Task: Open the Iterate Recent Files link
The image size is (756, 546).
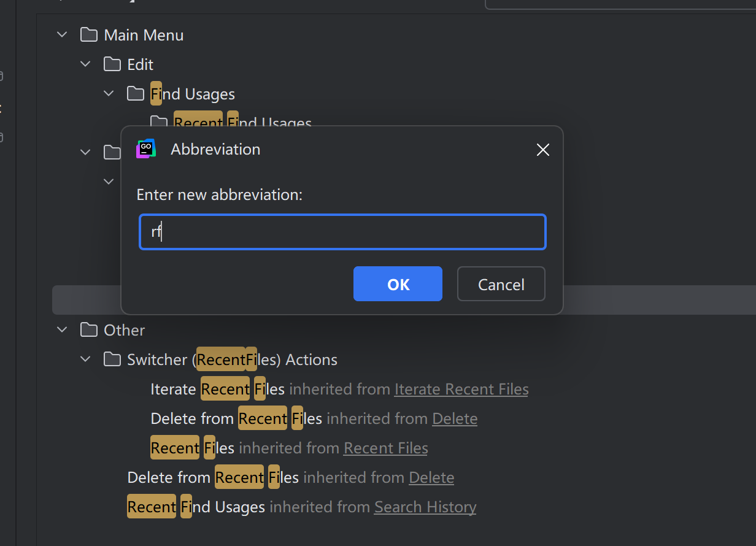Action: pyautogui.click(x=461, y=390)
